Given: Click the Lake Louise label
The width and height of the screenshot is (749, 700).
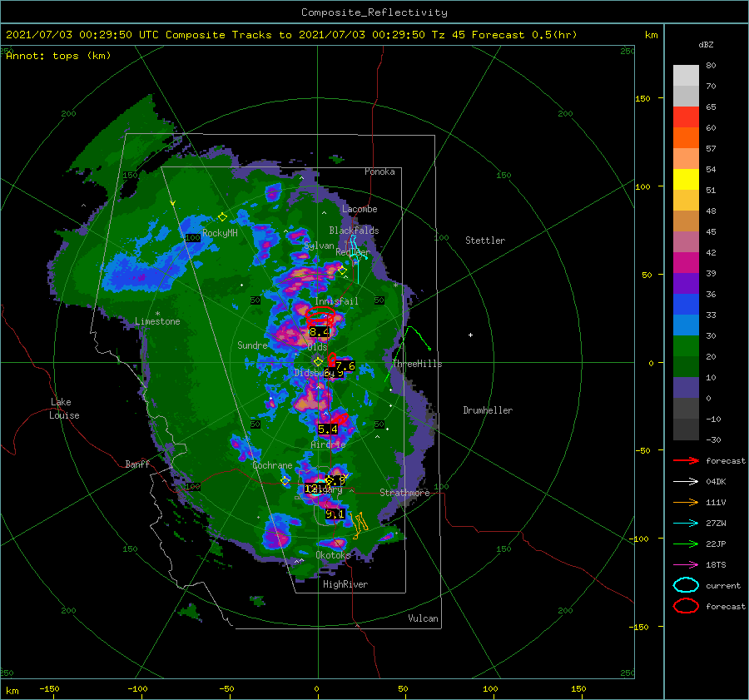Looking at the screenshot, I should tap(64, 409).
